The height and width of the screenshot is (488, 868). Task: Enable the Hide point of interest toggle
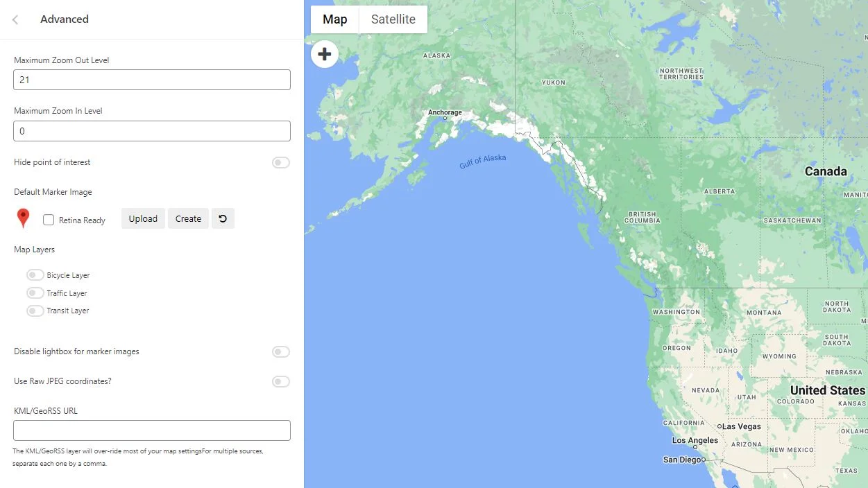click(280, 162)
